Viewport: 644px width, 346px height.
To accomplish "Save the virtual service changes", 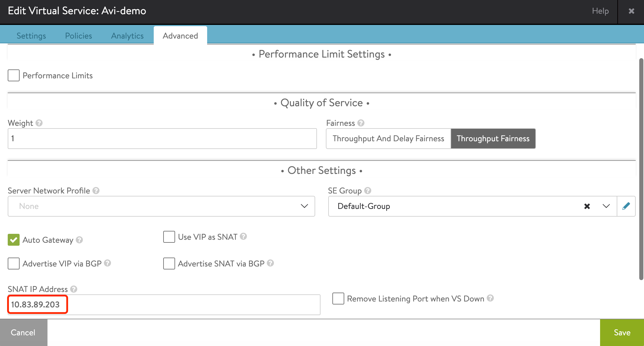I will (x=622, y=332).
